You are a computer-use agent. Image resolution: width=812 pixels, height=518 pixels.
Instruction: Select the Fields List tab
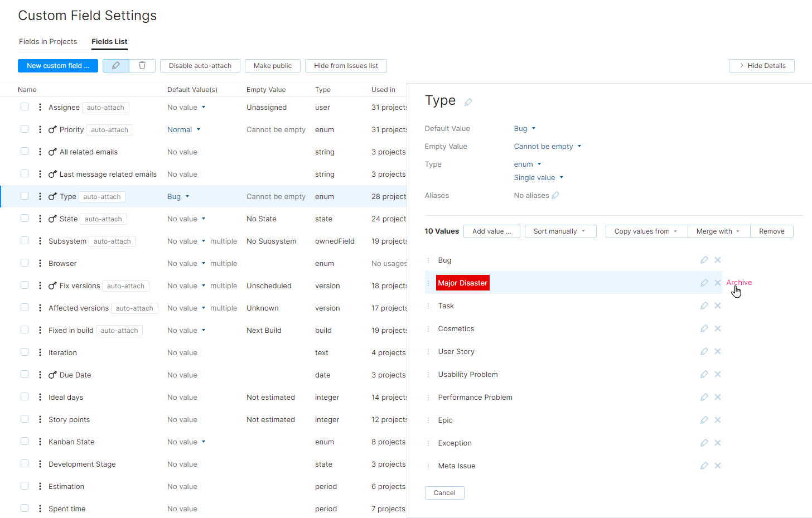[109, 41]
